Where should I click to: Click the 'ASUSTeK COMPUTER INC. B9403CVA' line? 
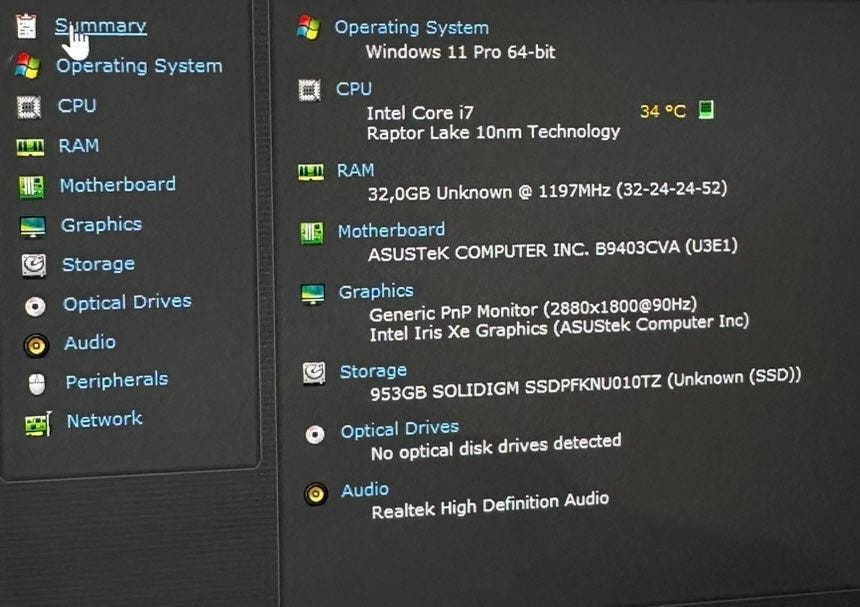553,250
